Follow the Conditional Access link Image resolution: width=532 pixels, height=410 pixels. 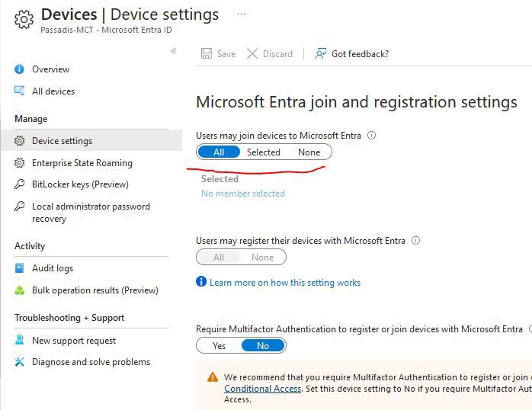coord(263,389)
